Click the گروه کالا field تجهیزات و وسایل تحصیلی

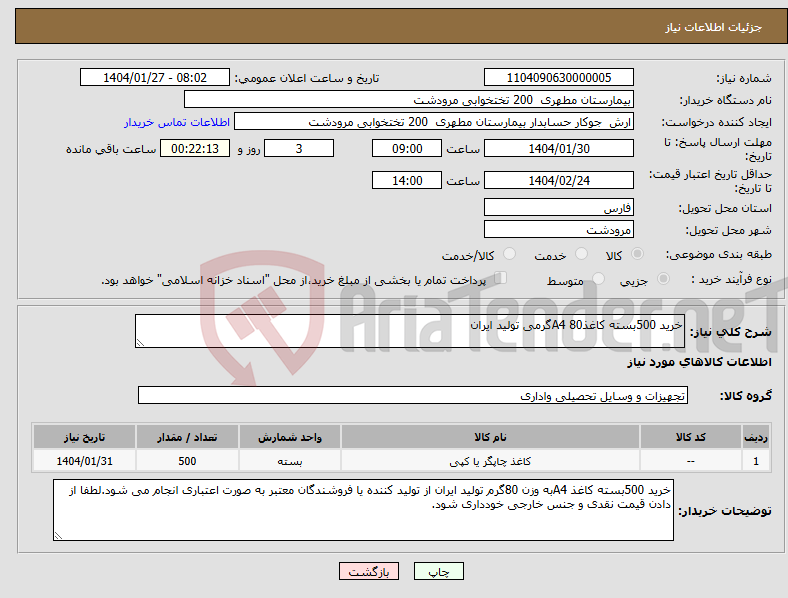(x=413, y=395)
